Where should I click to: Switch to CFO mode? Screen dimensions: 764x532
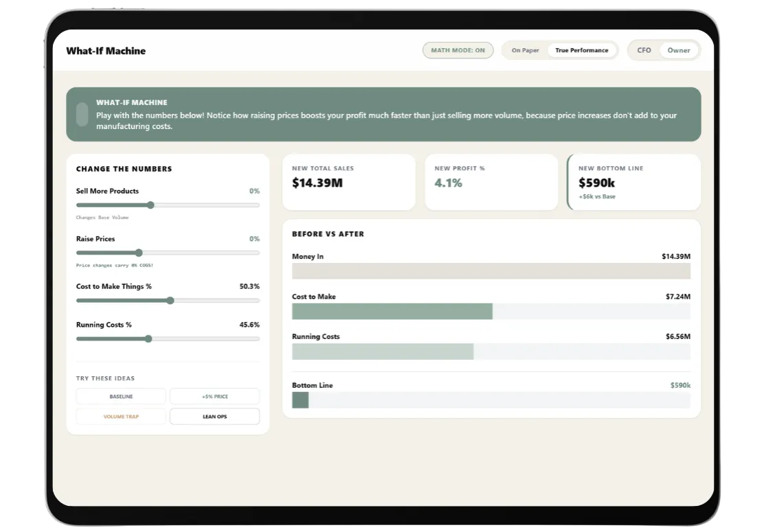coord(644,50)
